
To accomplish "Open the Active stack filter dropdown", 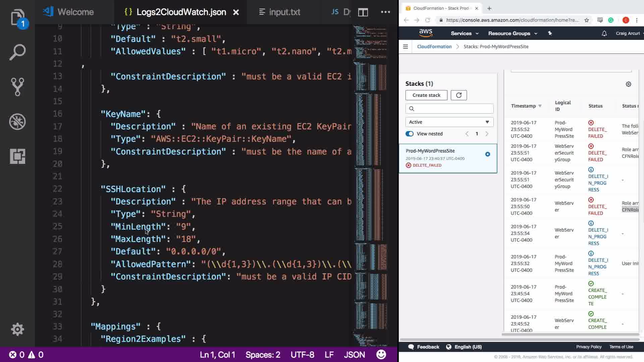I will coord(449,122).
